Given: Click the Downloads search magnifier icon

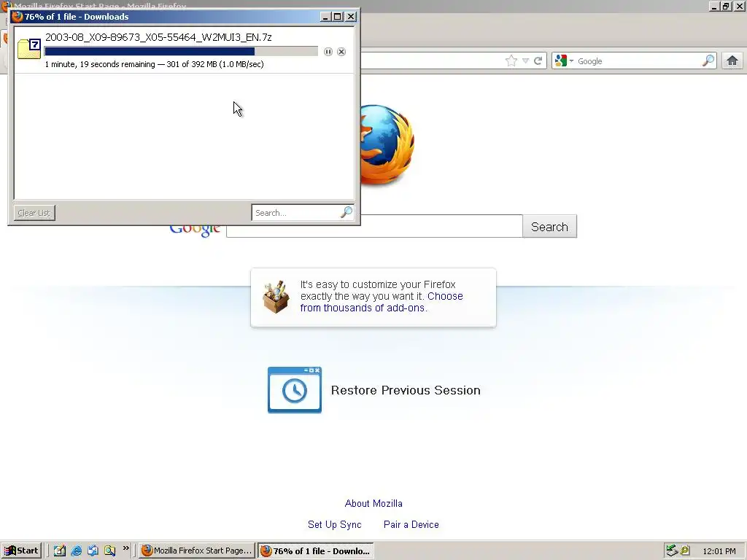Looking at the screenshot, I should tap(347, 212).
